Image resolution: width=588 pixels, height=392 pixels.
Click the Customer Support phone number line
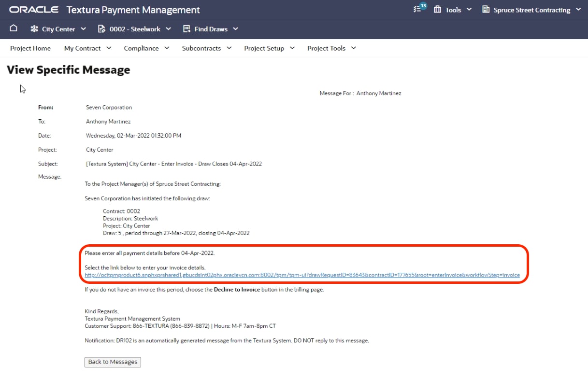[180, 326]
